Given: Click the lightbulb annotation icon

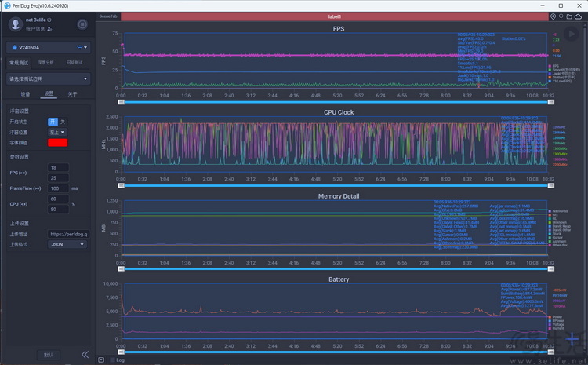Looking at the screenshot, I should pos(561,16).
